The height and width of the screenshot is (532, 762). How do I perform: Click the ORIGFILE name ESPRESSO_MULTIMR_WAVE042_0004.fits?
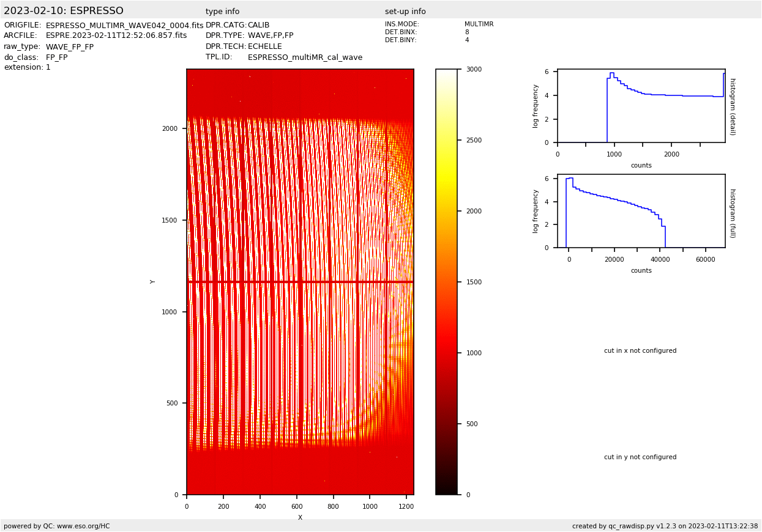pos(124,26)
